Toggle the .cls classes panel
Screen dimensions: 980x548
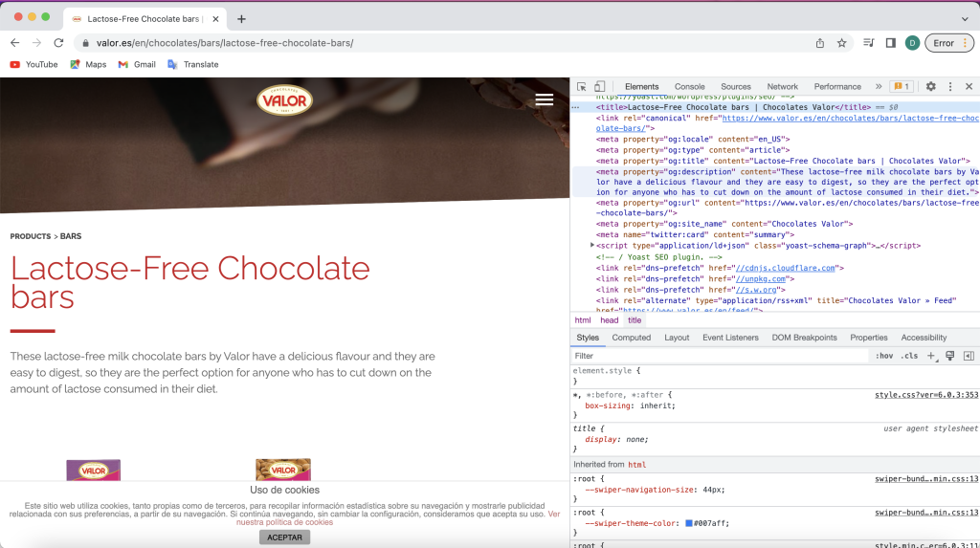tap(909, 356)
